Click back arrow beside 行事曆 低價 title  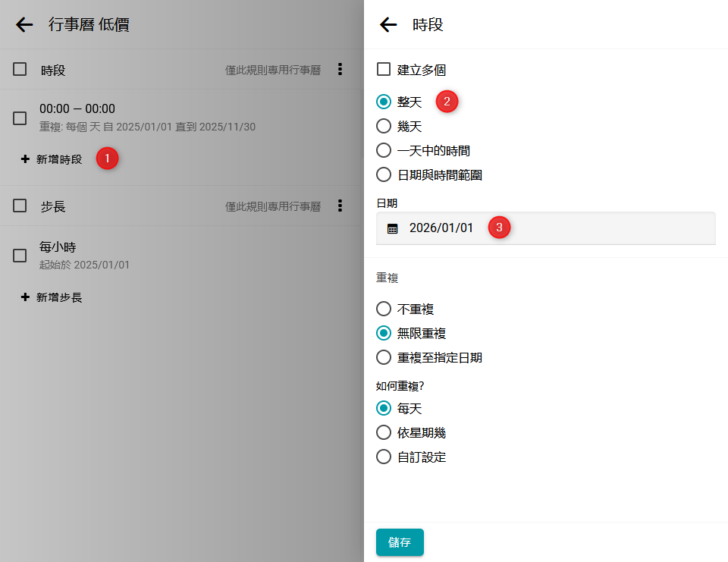pos(24,25)
